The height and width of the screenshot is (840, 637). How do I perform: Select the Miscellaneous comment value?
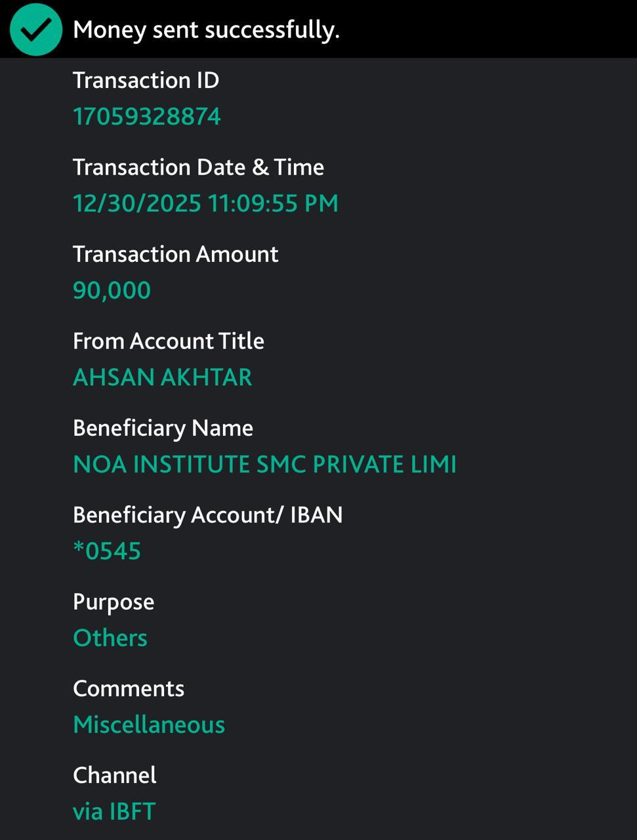(149, 724)
